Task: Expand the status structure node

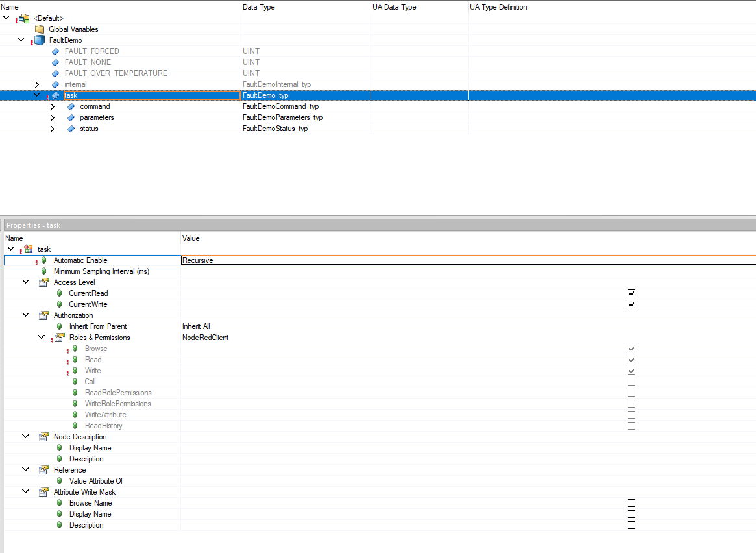Action: coord(52,129)
